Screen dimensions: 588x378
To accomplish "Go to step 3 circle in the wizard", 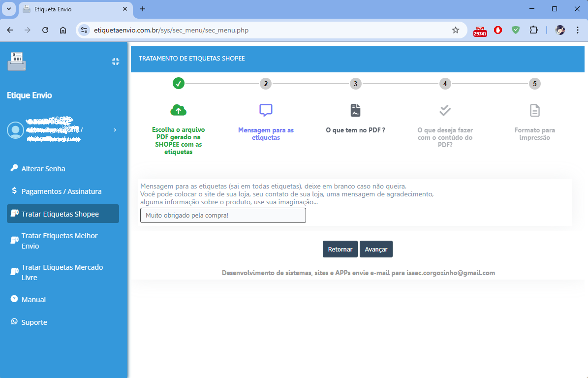I will click(355, 84).
